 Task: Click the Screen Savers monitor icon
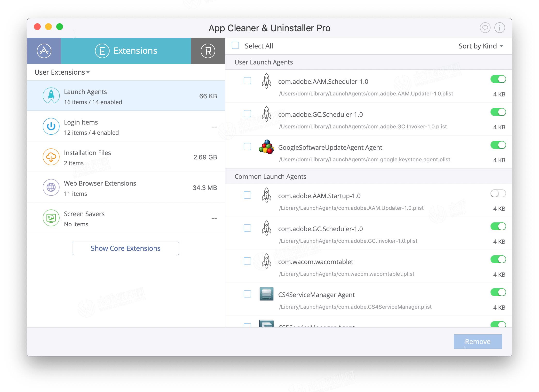[x=51, y=218]
